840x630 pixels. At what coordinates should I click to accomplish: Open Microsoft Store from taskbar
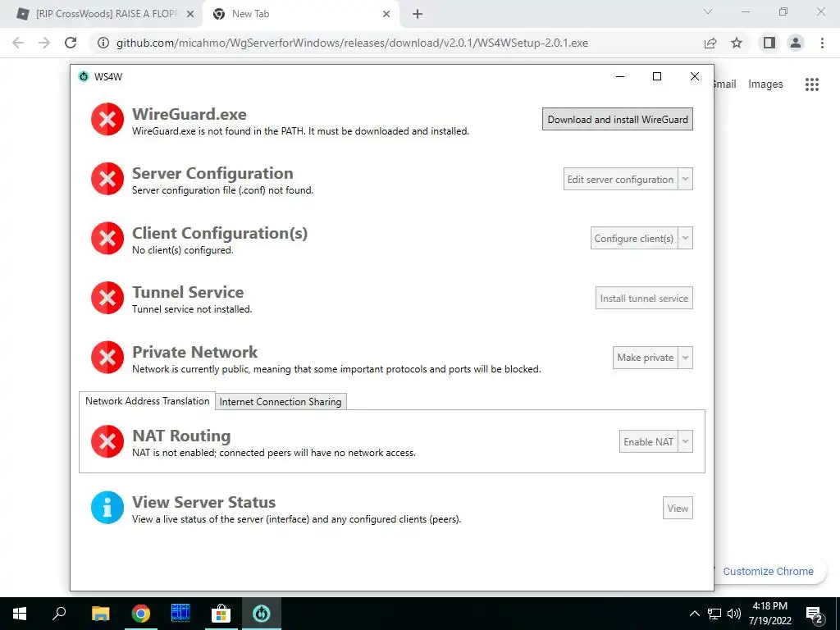[x=221, y=614]
